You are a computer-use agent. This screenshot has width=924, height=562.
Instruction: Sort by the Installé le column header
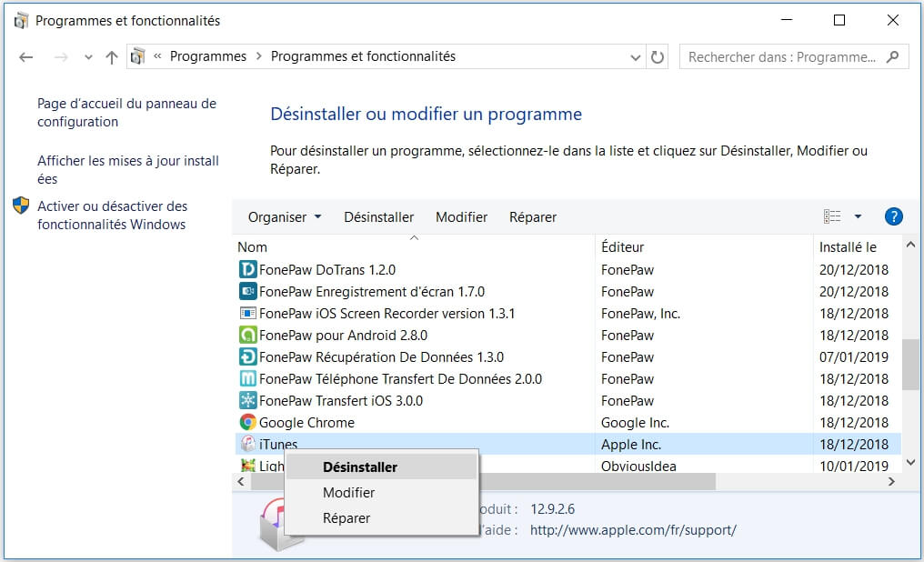click(848, 247)
